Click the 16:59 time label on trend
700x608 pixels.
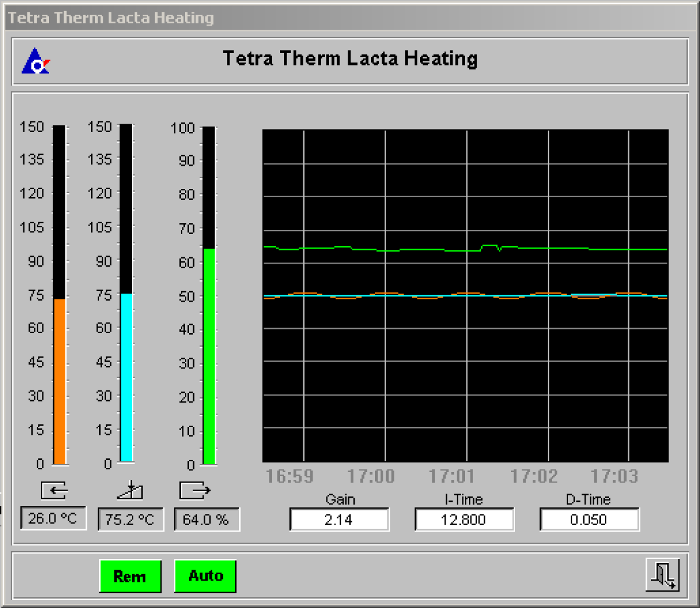(x=289, y=476)
